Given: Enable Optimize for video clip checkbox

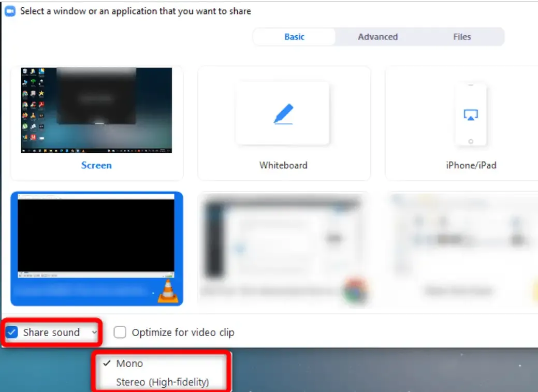Looking at the screenshot, I should (120, 332).
